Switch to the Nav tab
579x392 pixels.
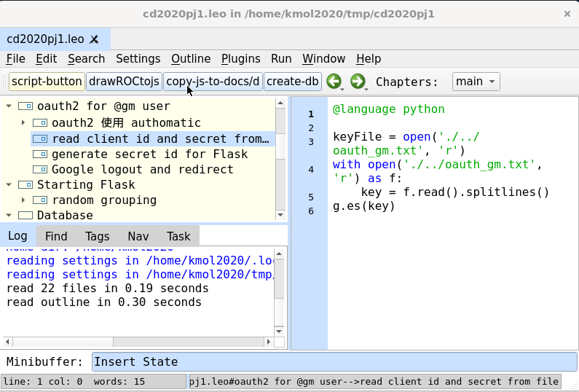point(138,236)
